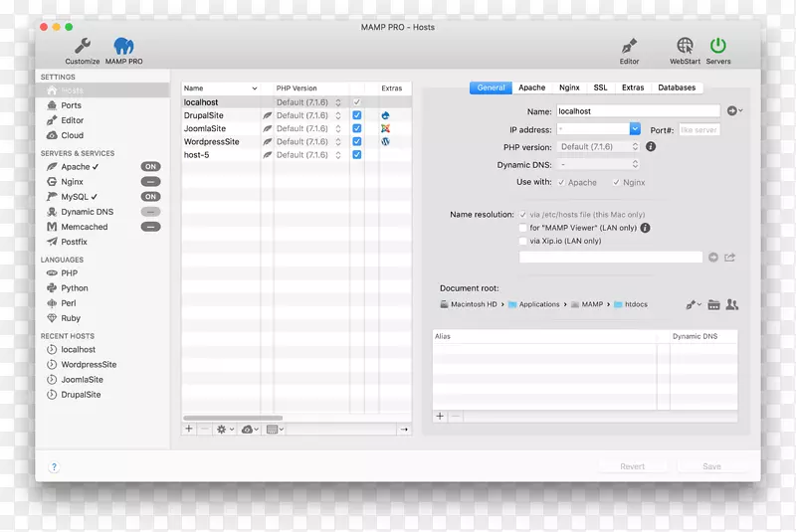Image resolution: width=796 pixels, height=532 pixels.
Task: Click the Servers power icon
Action: click(717, 46)
